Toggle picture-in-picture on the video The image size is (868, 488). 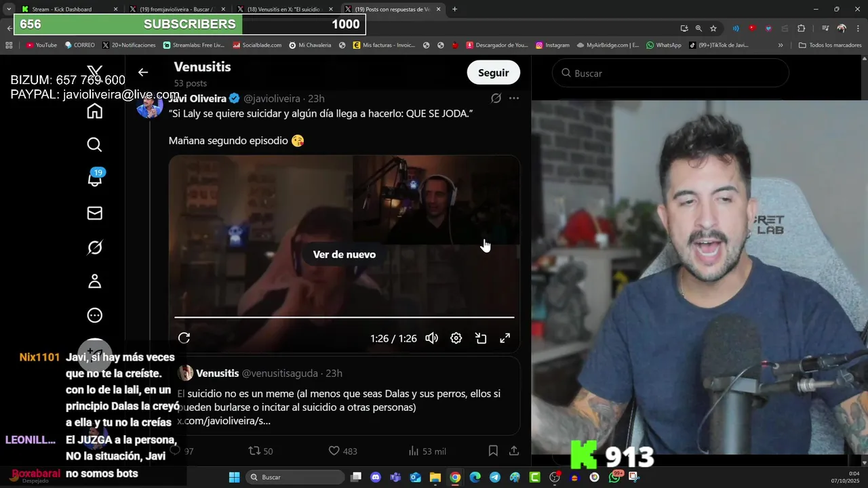pos(481,338)
